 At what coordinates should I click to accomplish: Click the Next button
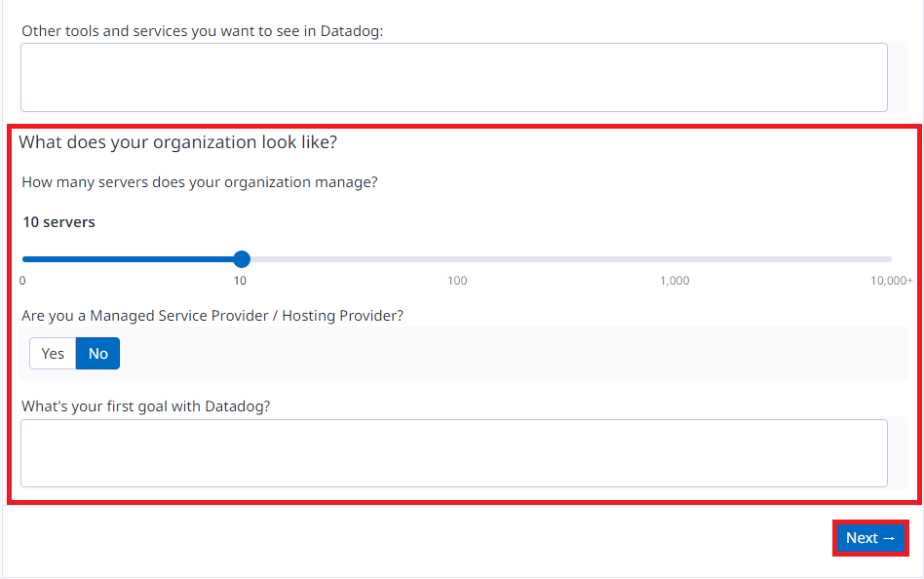870,538
